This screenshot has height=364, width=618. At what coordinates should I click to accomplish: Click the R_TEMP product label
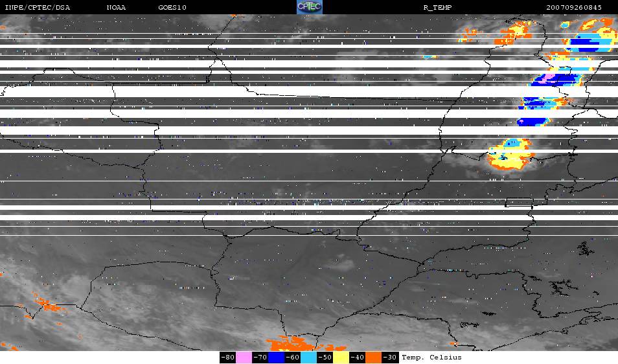437,8
